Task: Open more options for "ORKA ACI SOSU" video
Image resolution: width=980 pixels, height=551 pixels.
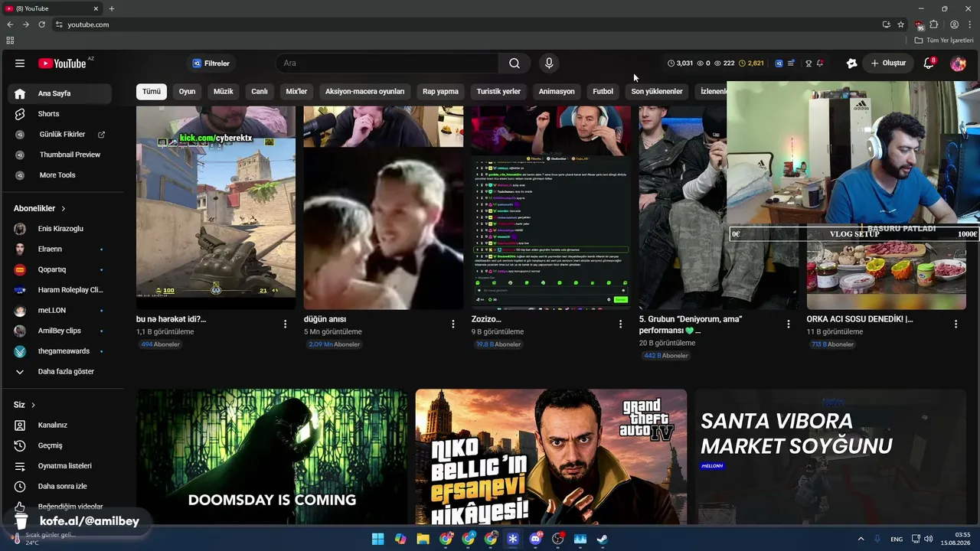Action: tap(955, 324)
